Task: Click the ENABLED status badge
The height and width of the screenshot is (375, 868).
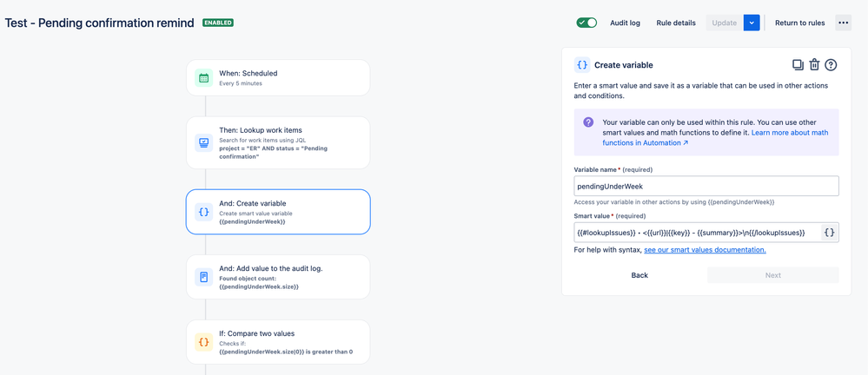Action: pyautogui.click(x=218, y=23)
